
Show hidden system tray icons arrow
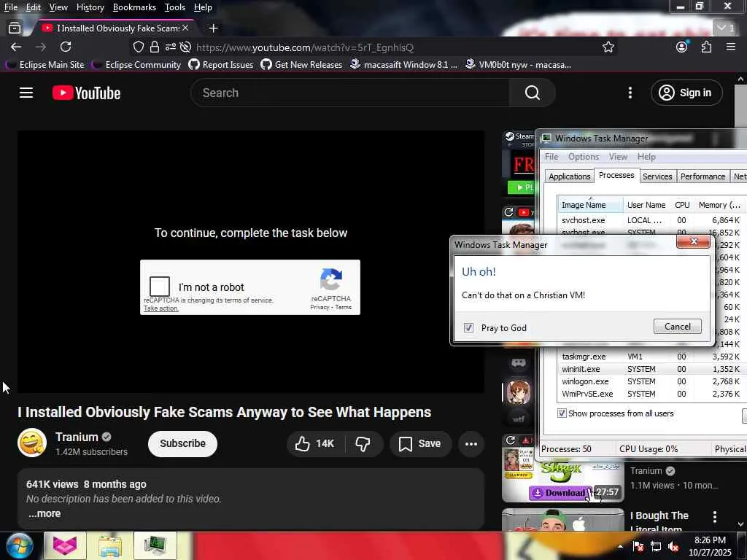click(x=620, y=546)
